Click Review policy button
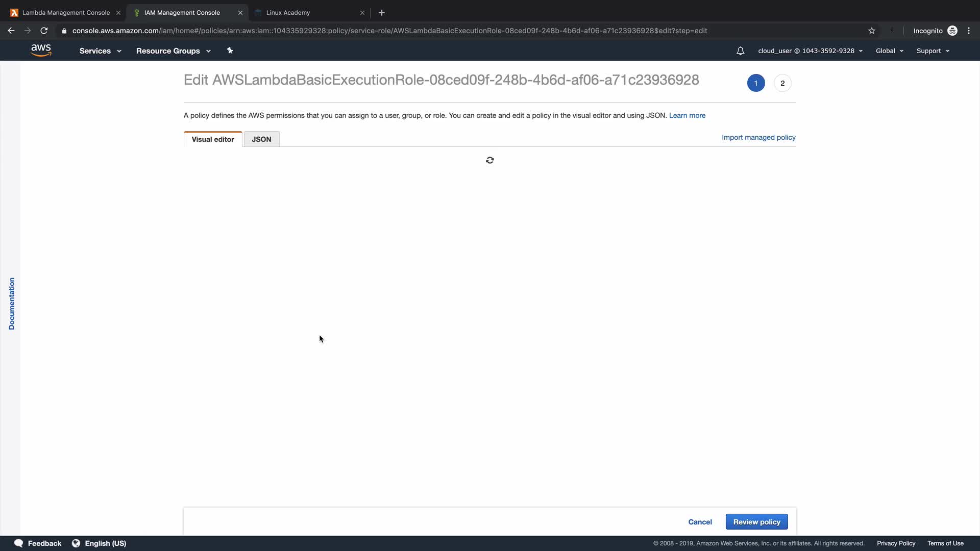The height and width of the screenshot is (551, 980). pyautogui.click(x=756, y=522)
